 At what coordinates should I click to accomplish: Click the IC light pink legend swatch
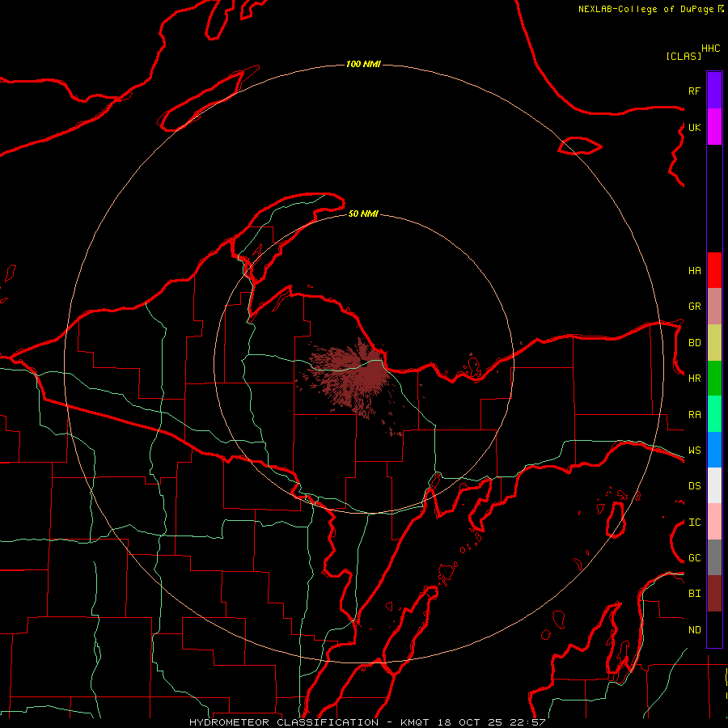714,522
